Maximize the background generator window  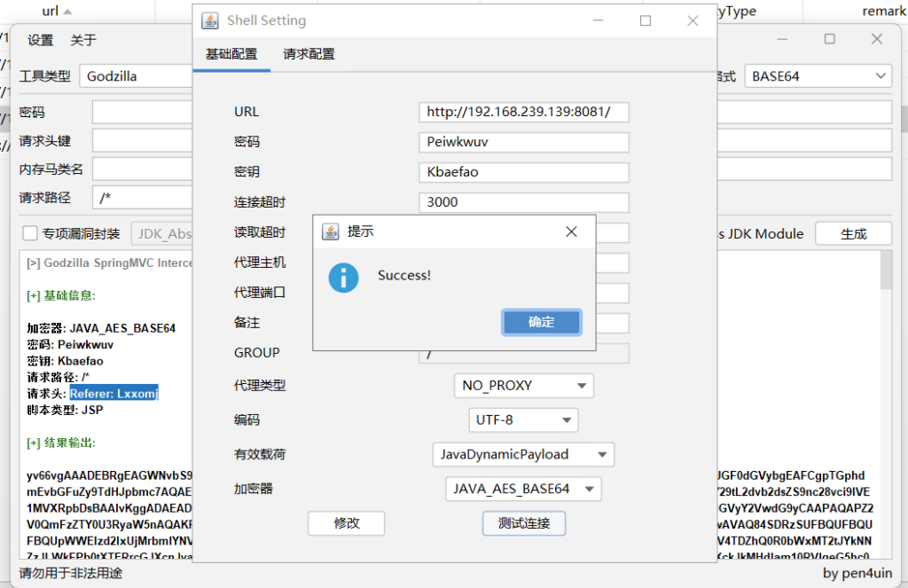(x=829, y=39)
